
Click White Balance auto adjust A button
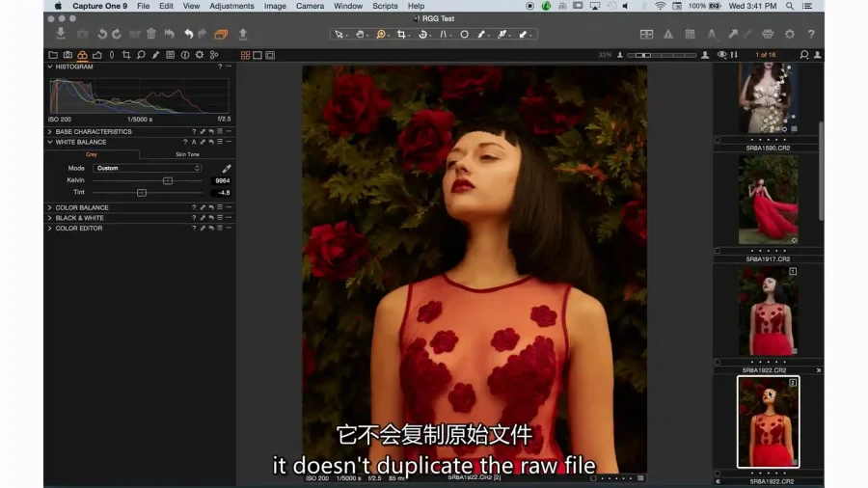click(x=194, y=142)
